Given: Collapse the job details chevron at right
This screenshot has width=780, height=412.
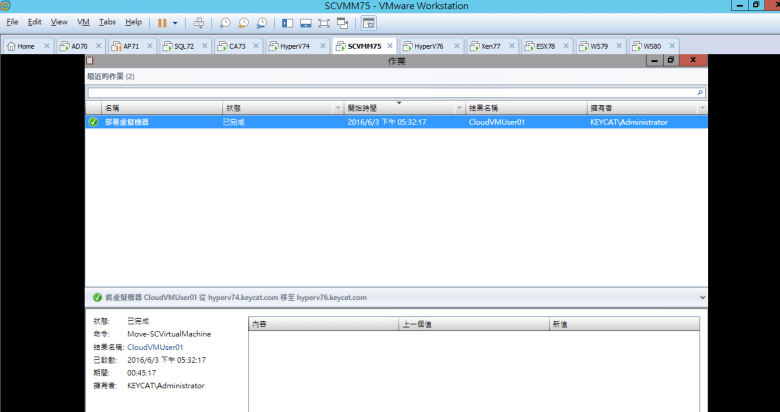Looking at the screenshot, I should pos(702,297).
